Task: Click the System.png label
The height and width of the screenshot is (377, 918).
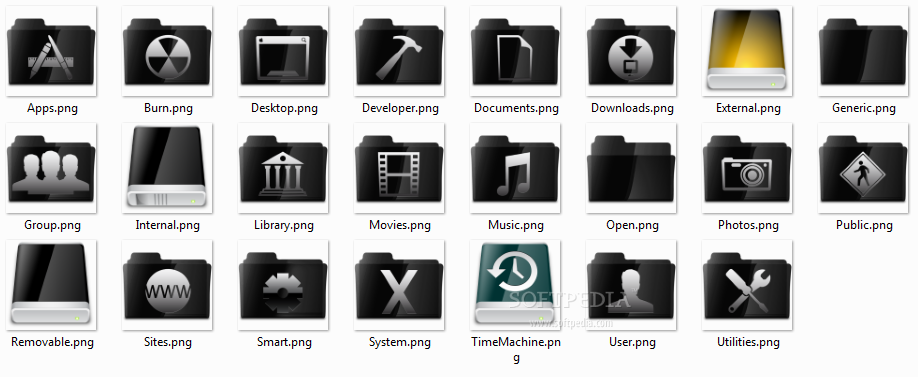Action: [x=400, y=342]
